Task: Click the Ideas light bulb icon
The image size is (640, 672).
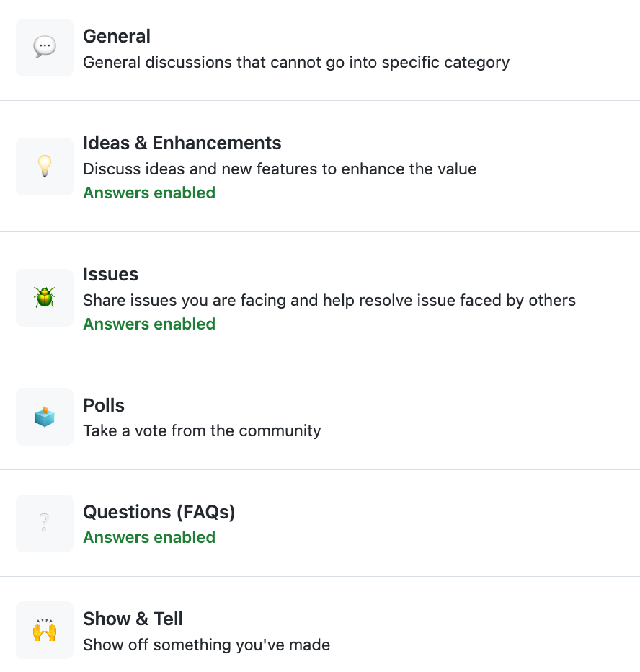Action: tap(45, 167)
